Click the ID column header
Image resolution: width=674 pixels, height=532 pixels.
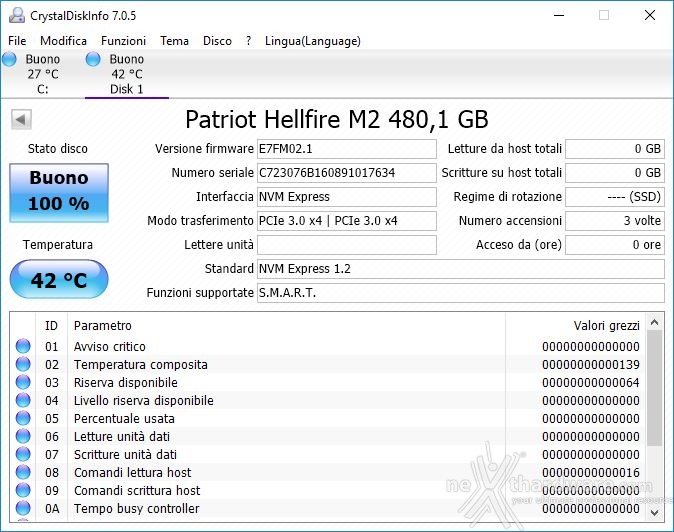(51, 326)
